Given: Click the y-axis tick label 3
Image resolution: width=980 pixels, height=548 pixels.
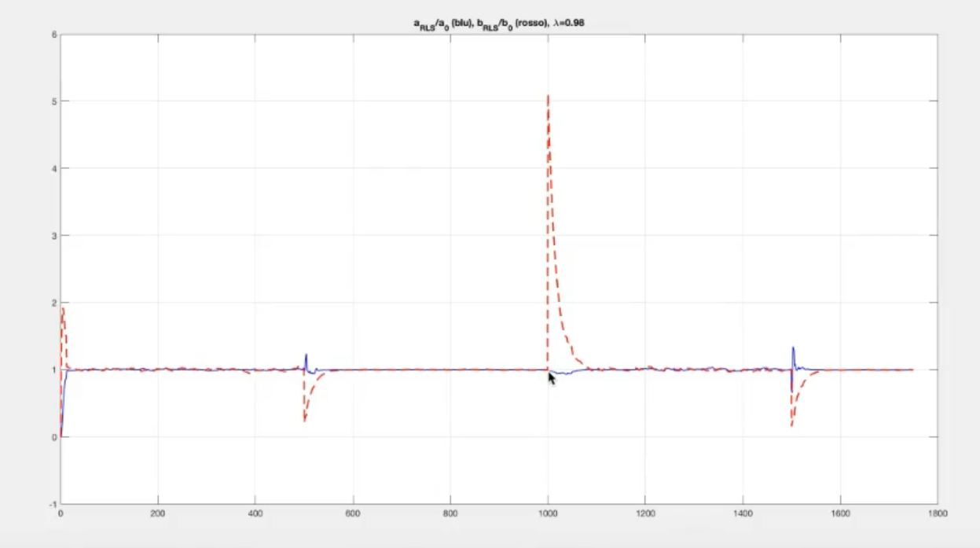Looking at the screenshot, I should (x=53, y=236).
